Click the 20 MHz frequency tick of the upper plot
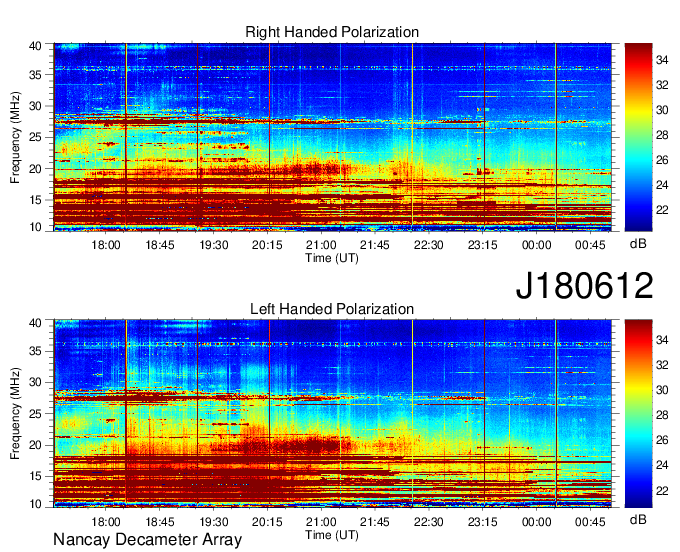Viewport: 680px width, 552px height. [35, 169]
